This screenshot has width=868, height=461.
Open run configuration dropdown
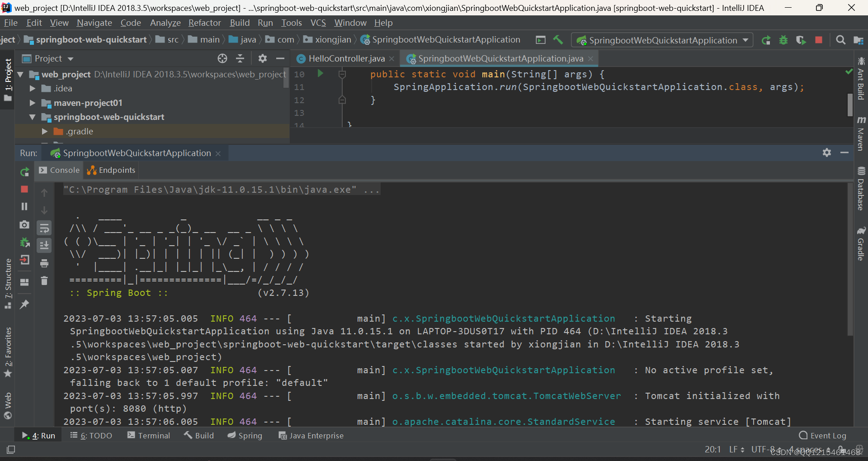(x=662, y=40)
